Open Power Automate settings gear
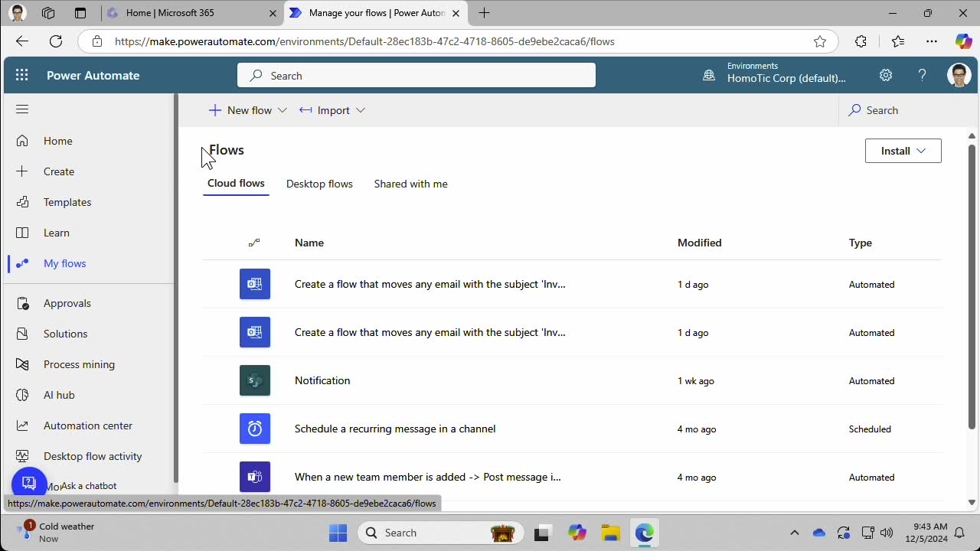The image size is (980, 551). [886, 75]
